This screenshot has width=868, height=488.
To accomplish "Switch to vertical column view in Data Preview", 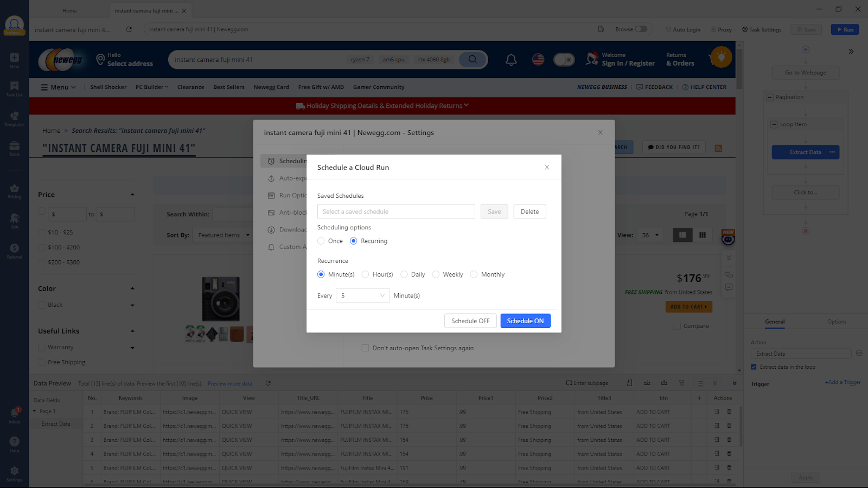I will tap(714, 383).
